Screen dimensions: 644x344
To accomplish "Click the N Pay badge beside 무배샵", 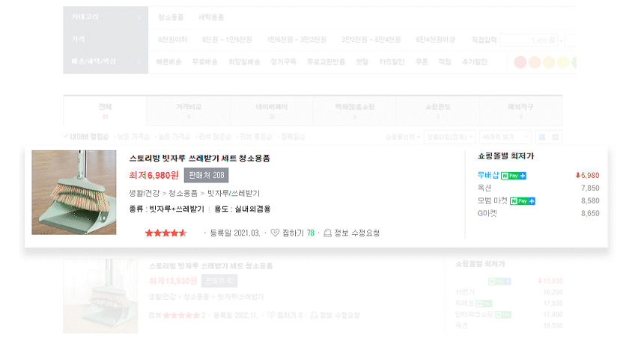I will 514,176.
